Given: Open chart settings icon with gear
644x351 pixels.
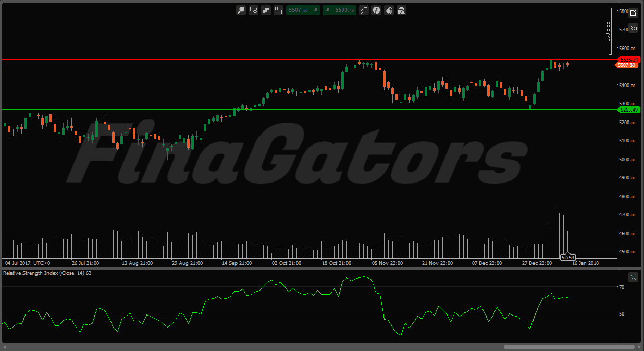Looking at the screenshot, I should tap(254, 10).
